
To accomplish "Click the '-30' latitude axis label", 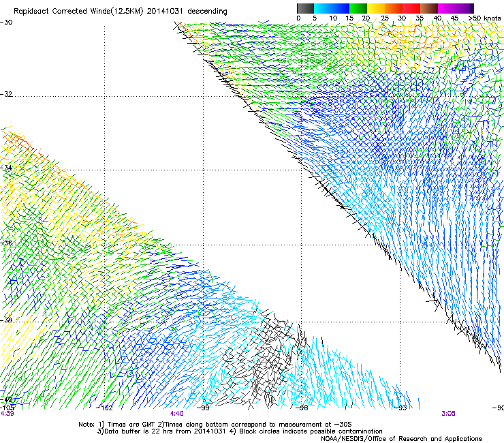I will 6,22.
